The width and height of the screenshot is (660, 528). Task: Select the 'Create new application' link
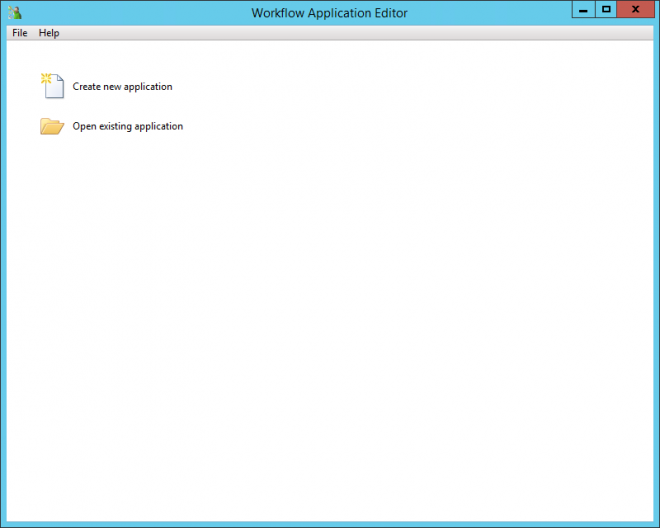[122, 87]
